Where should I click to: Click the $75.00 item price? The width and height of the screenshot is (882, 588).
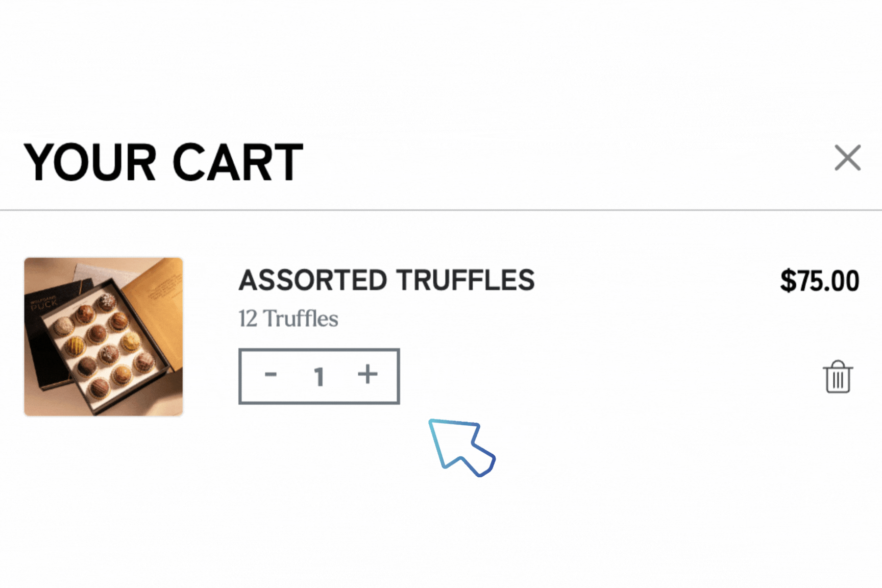click(820, 281)
